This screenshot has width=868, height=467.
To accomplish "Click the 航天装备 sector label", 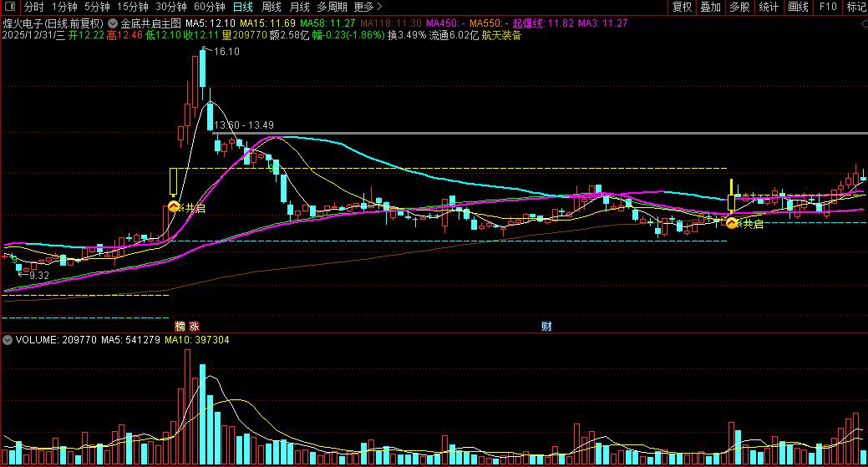I will tap(501, 35).
